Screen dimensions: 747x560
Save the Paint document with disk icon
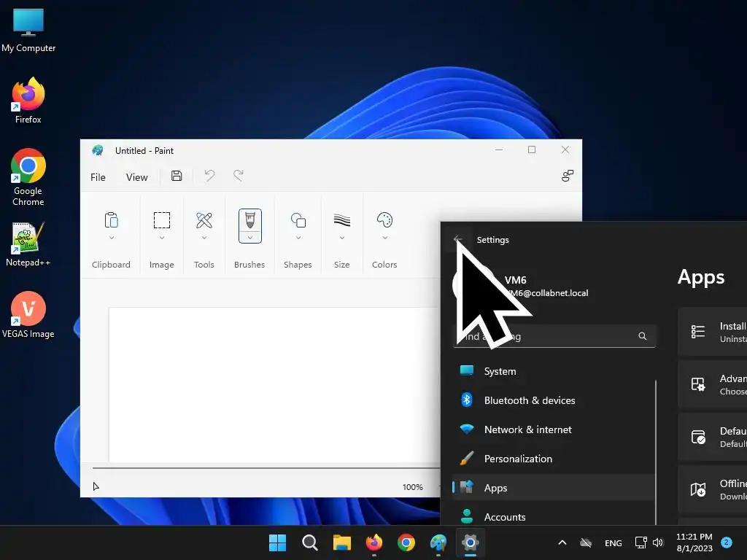177,176
